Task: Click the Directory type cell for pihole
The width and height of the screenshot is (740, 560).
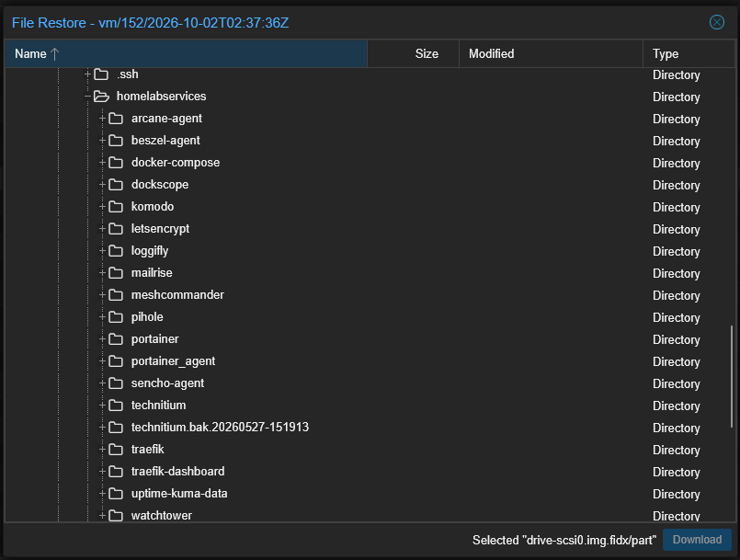Action: click(x=676, y=317)
